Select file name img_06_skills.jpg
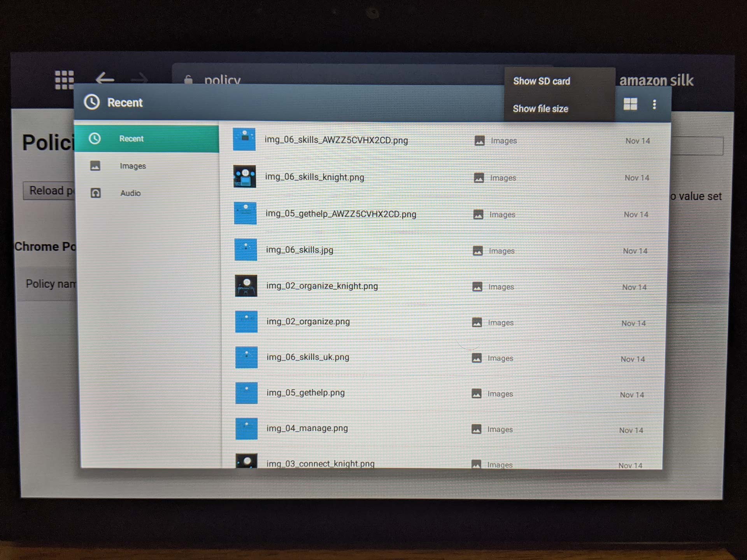Viewport: 747px width, 560px height. [x=300, y=250]
